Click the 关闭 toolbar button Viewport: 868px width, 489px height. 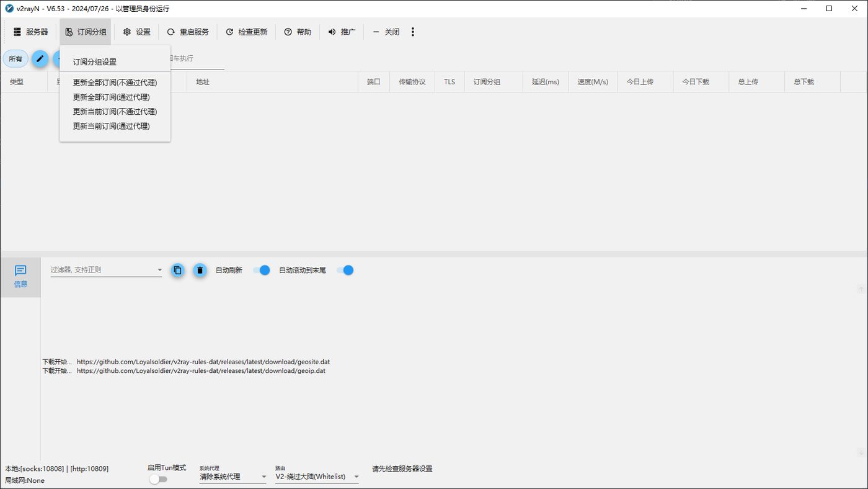click(x=386, y=32)
